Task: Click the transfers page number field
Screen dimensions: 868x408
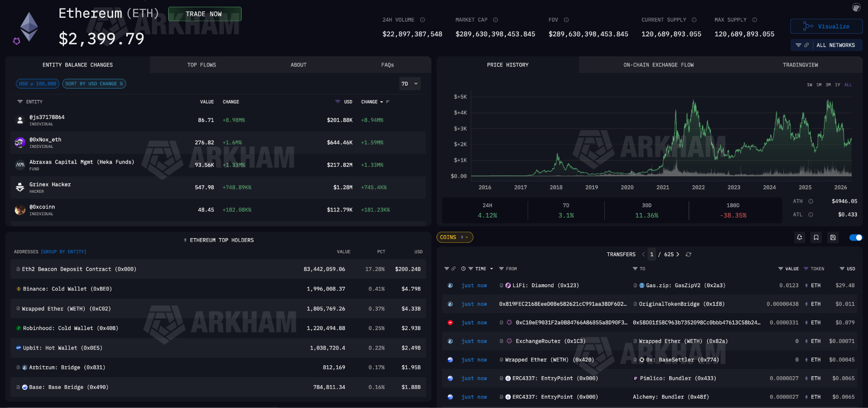Action: tap(652, 254)
